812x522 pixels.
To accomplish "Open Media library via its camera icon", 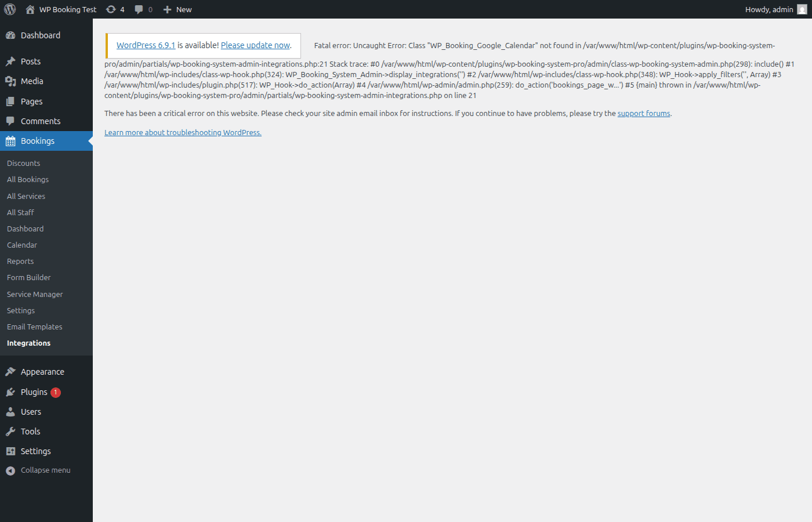I will (x=12, y=81).
